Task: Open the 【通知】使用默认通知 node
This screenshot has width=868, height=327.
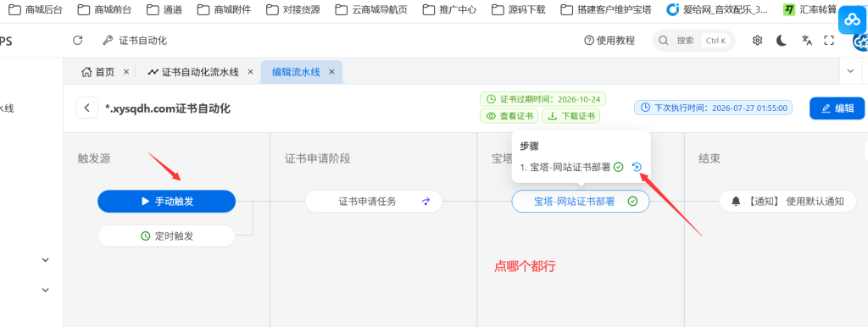Action: point(787,202)
